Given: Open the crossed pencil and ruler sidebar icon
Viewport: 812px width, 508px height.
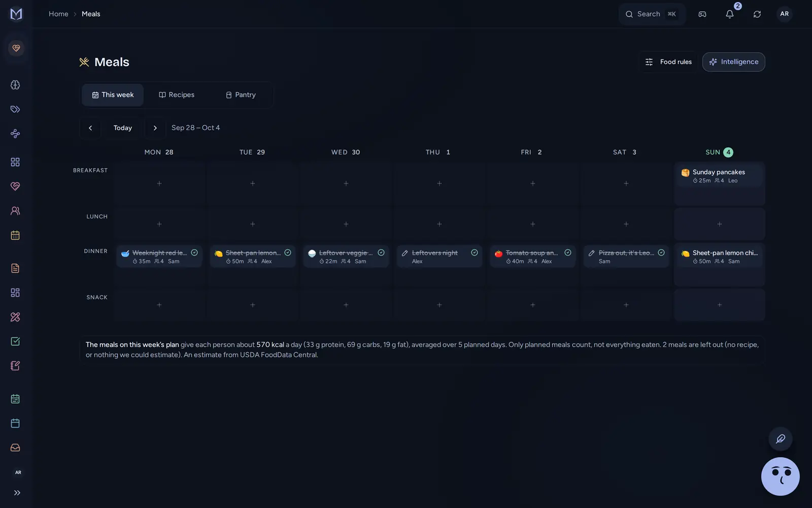Looking at the screenshot, I should click(15, 317).
